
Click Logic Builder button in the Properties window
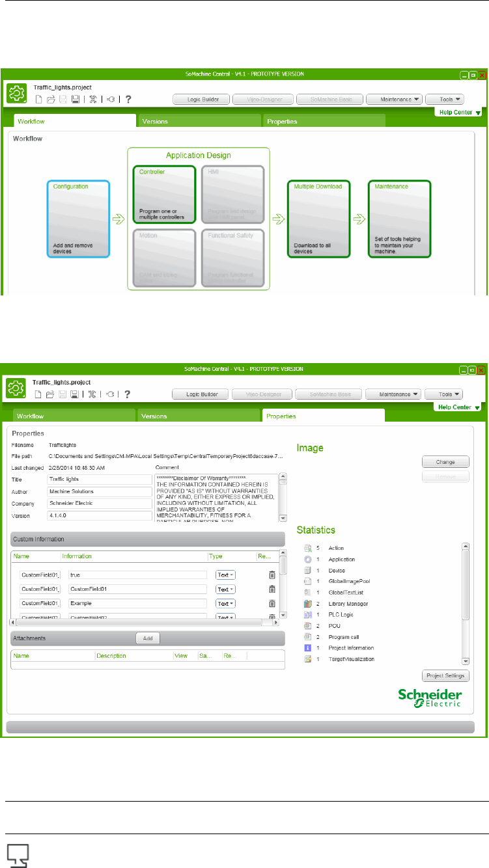click(x=201, y=394)
